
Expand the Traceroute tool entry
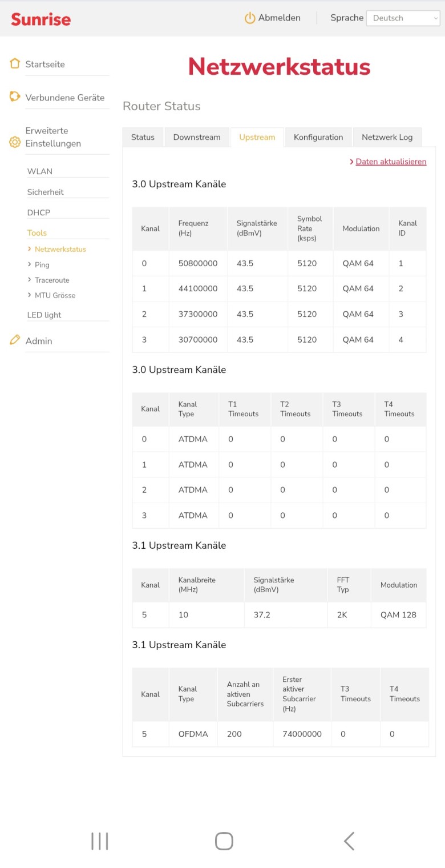coord(51,280)
